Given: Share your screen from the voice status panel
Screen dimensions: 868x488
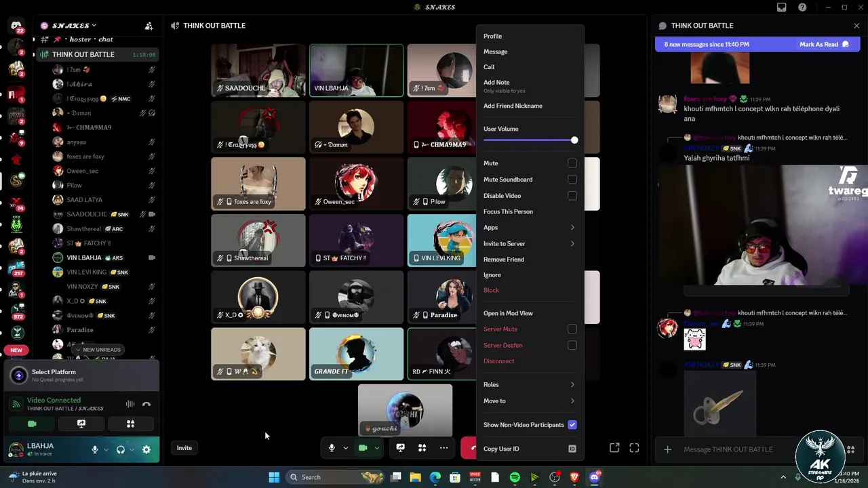Looking at the screenshot, I should (x=81, y=424).
